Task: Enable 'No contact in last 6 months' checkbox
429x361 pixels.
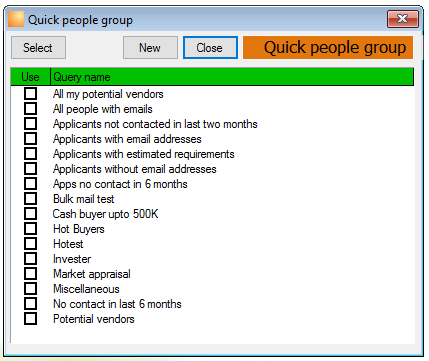Action: tap(30, 304)
